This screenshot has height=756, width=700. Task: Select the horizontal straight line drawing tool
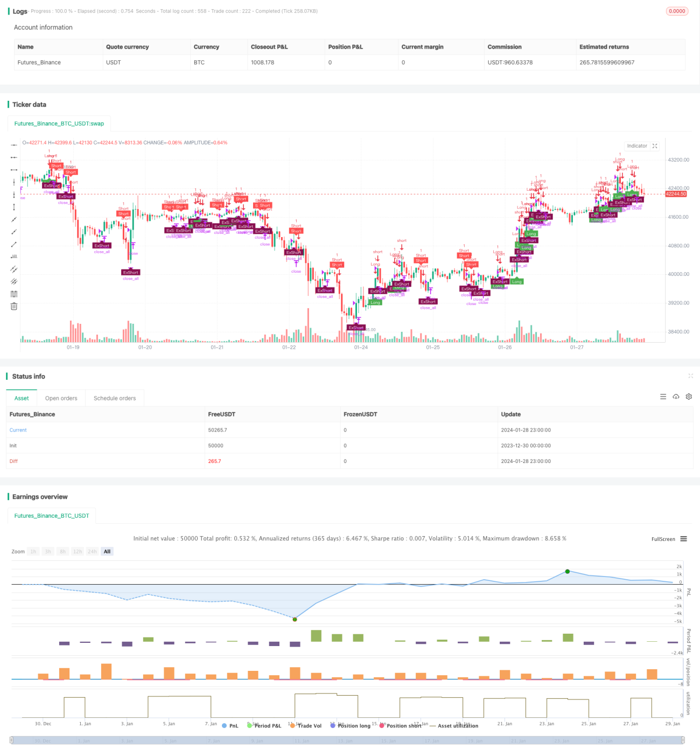click(14, 144)
